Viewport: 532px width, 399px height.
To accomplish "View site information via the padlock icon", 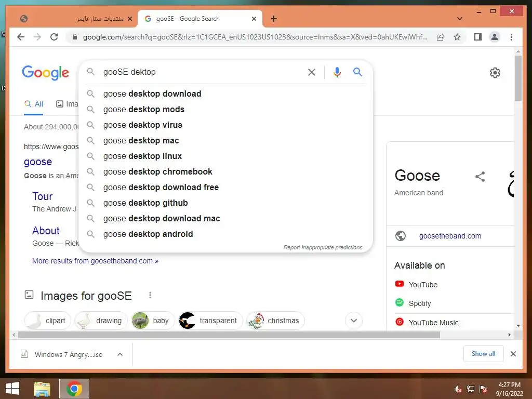I will point(75,37).
